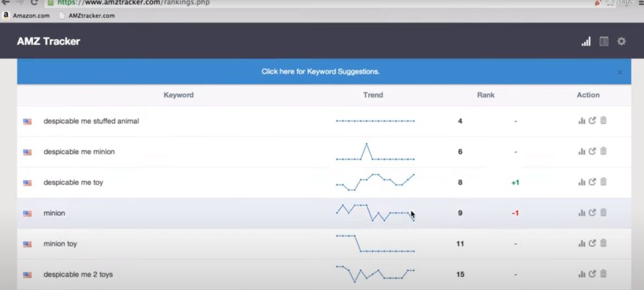Open the table list icon in header
This screenshot has width=644, height=290.
604,41
